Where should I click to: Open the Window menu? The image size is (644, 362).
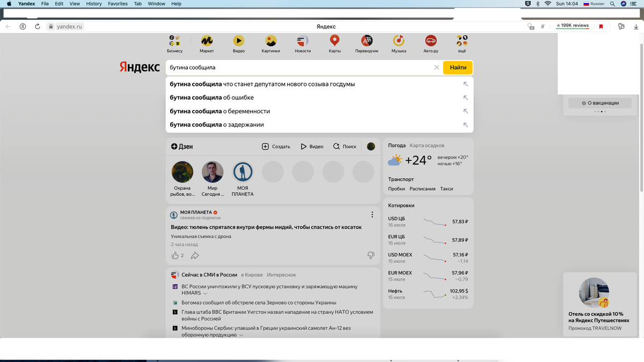(x=157, y=4)
